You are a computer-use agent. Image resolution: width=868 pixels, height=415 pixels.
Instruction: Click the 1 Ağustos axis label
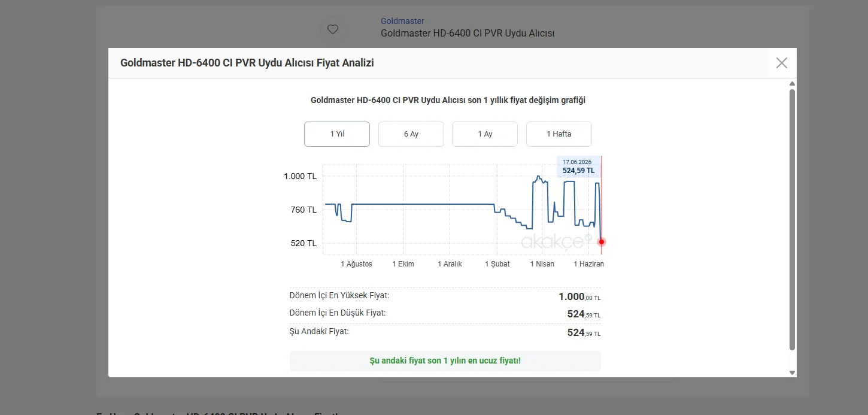click(x=357, y=264)
